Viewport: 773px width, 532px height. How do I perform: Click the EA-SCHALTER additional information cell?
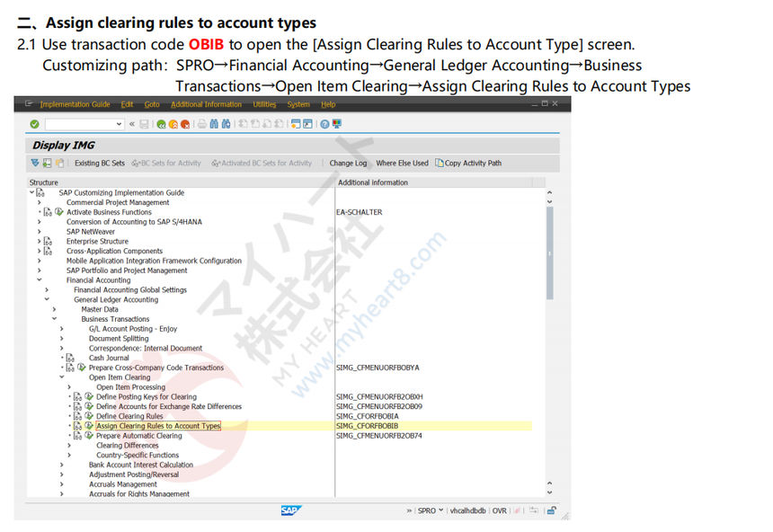click(x=360, y=212)
